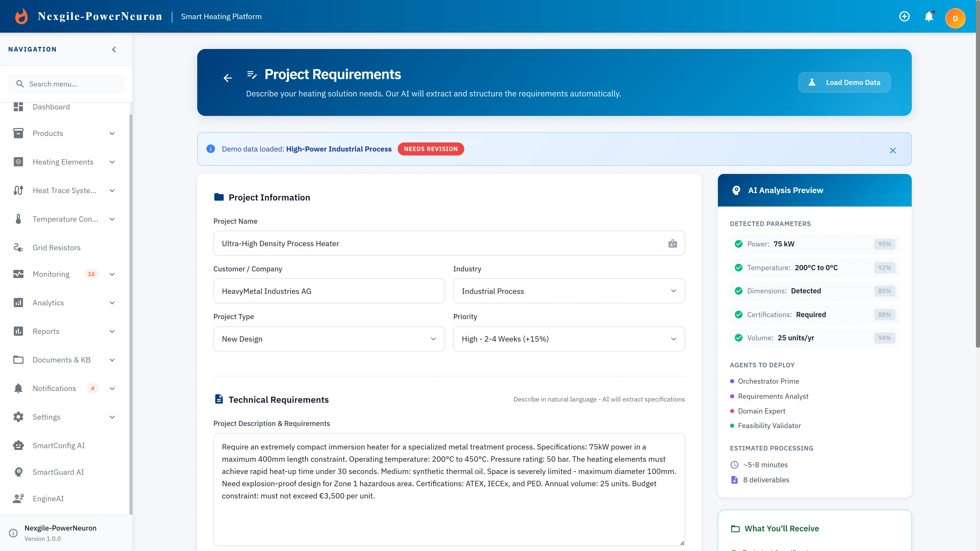
Task: Expand the Products section
Action: [x=112, y=133]
